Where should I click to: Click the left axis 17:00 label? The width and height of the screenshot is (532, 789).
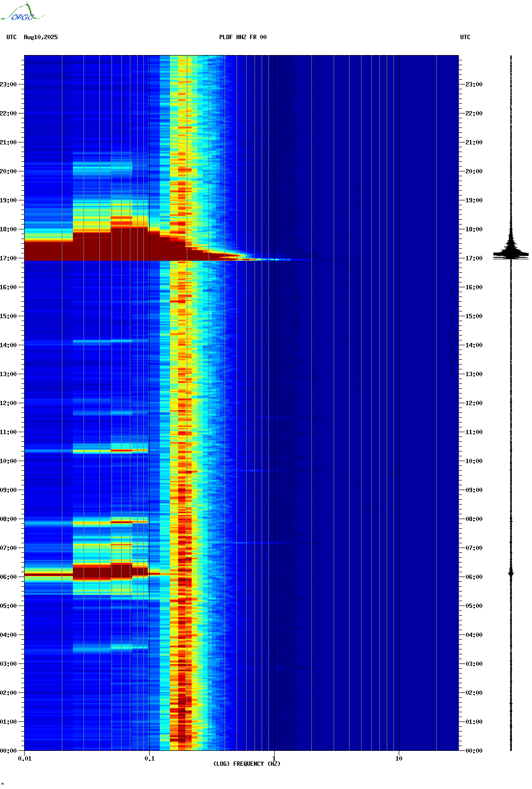tap(8, 258)
